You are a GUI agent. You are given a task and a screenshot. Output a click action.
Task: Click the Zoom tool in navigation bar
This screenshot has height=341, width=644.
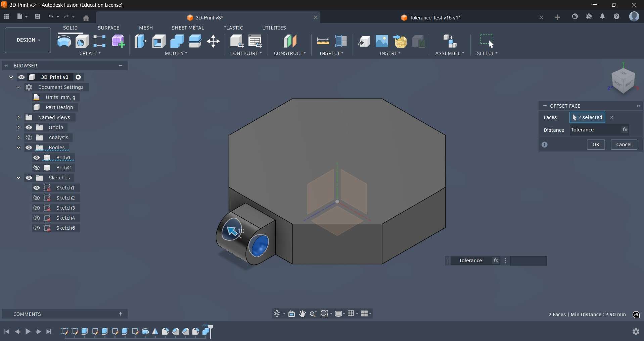pos(314,314)
